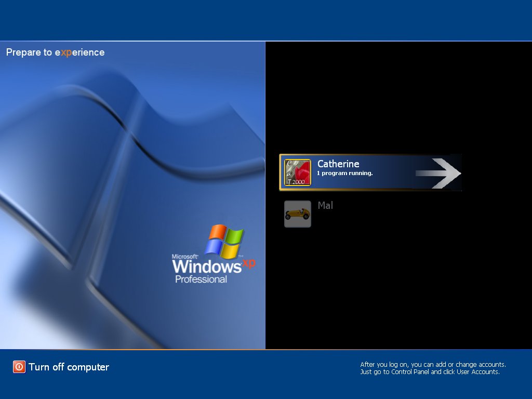Click the 'Prepare to experience' welcome text

pos(55,52)
